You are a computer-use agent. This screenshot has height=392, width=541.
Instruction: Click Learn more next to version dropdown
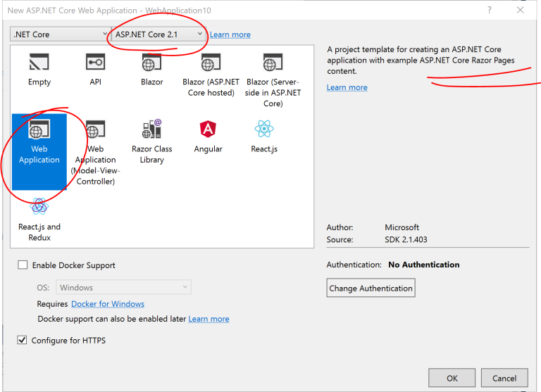coord(230,34)
